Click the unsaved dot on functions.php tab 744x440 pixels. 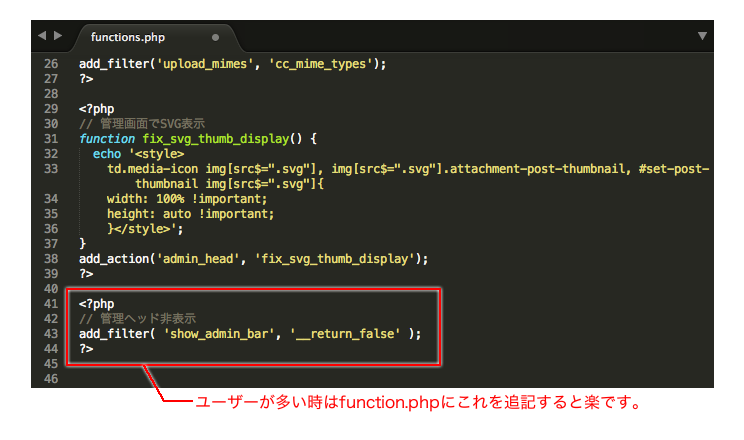[x=215, y=37]
